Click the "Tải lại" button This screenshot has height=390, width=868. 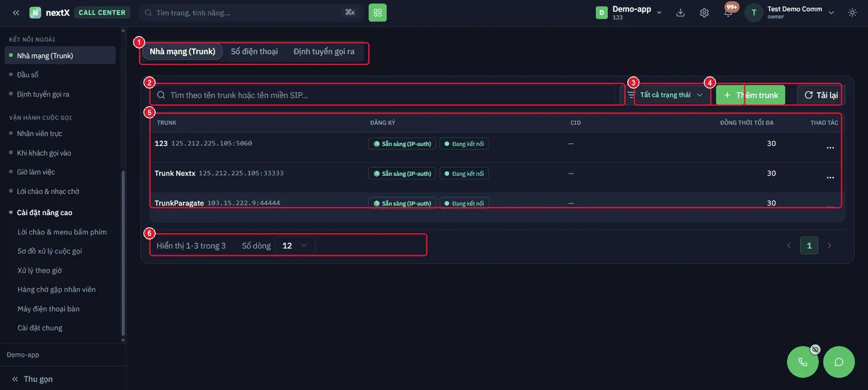pos(821,95)
